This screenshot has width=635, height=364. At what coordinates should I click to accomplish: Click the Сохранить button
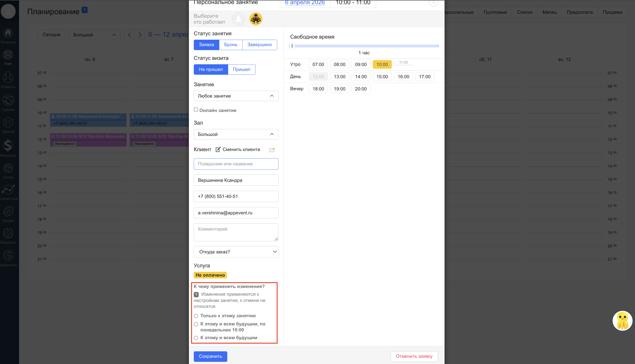tap(210, 356)
